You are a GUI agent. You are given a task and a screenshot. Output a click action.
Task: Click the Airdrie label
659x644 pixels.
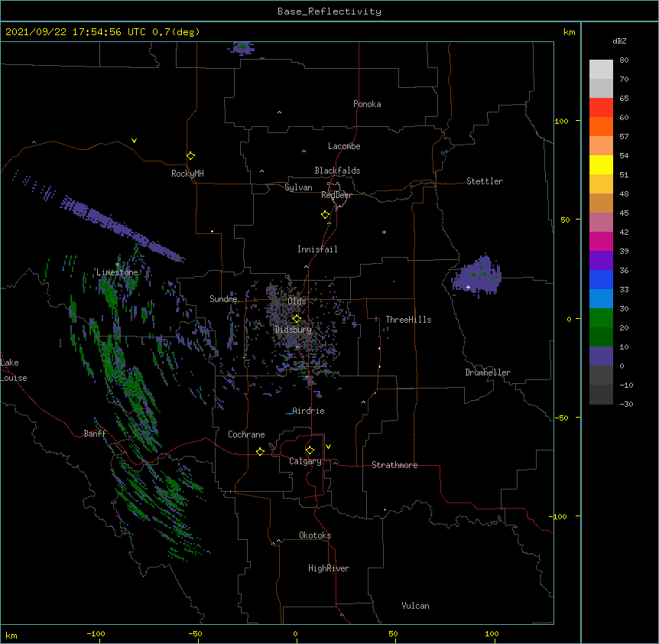(x=309, y=411)
